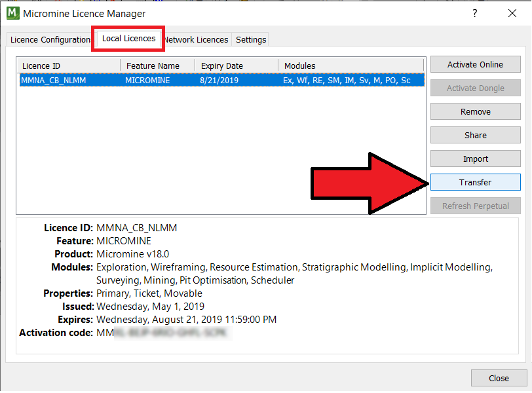Open the Licence Configuration tab
This screenshot has height=393, width=532.
pyautogui.click(x=50, y=39)
